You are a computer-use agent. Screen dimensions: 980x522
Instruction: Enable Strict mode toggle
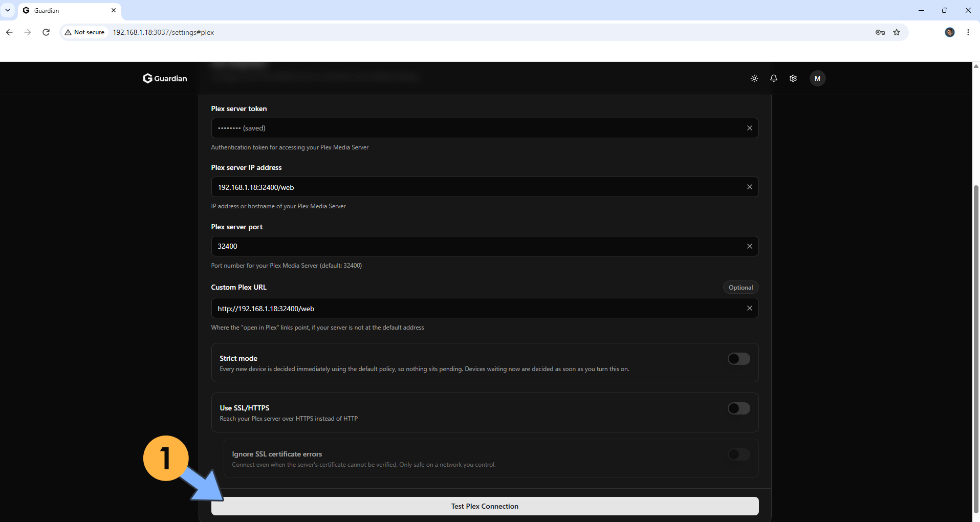click(x=739, y=359)
